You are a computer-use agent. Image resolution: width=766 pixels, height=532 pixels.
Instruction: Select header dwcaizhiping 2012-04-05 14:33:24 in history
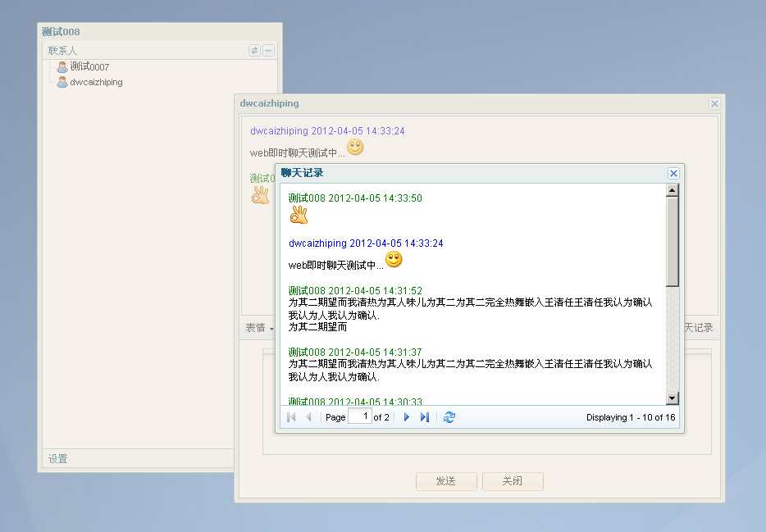(366, 243)
